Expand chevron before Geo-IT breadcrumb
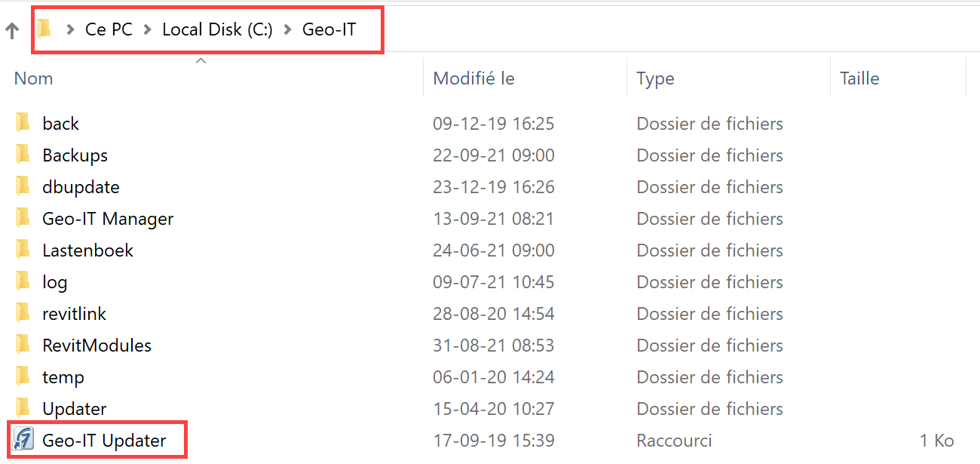Screen dimensions: 980x464 (x=287, y=30)
